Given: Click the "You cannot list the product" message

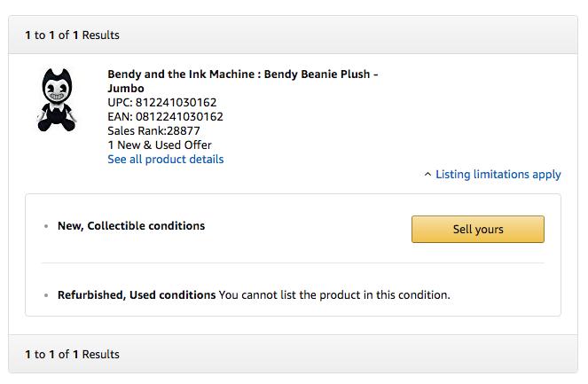Looking at the screenshot, I should (334, 294).
